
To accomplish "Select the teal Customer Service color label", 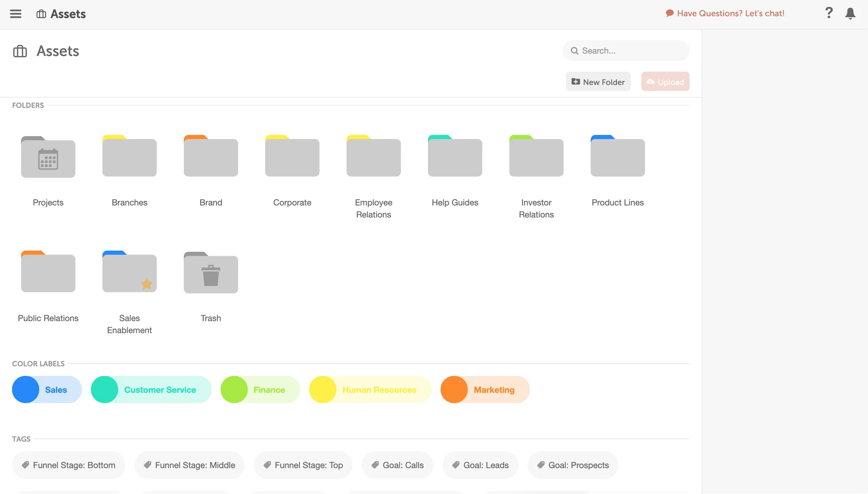I will click(151, 390).
